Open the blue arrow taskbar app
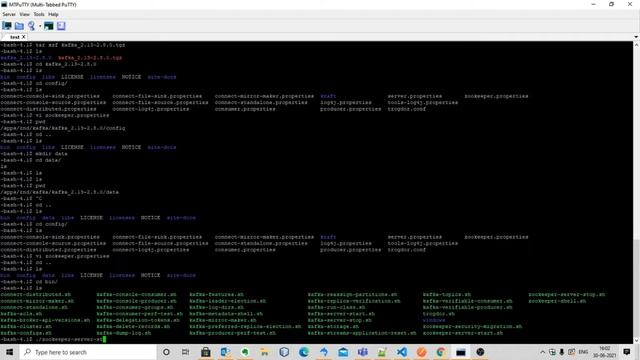Screen dimensions: 640x360 point(324,352)
